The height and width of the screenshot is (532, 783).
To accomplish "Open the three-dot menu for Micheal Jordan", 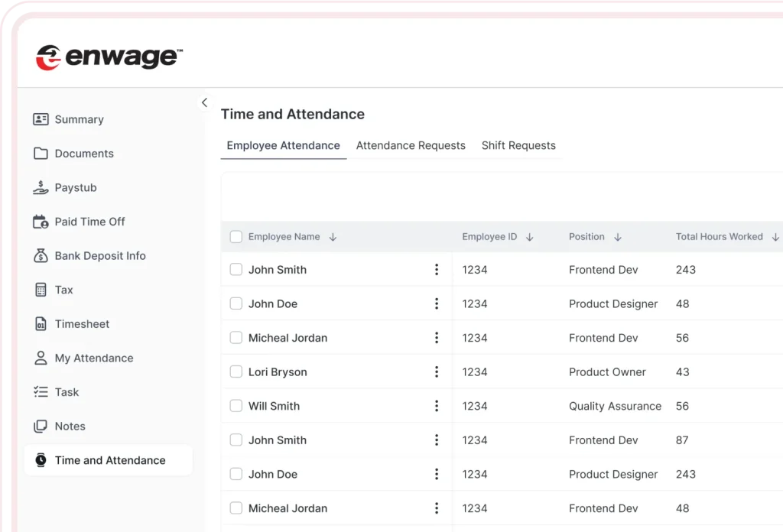I will click(x=437, y=338).
